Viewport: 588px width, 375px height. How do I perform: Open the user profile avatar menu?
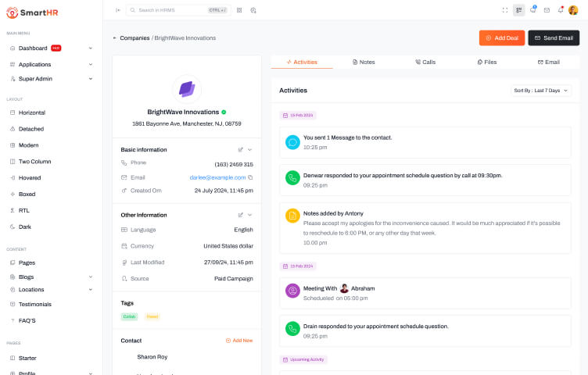[573, 10]
